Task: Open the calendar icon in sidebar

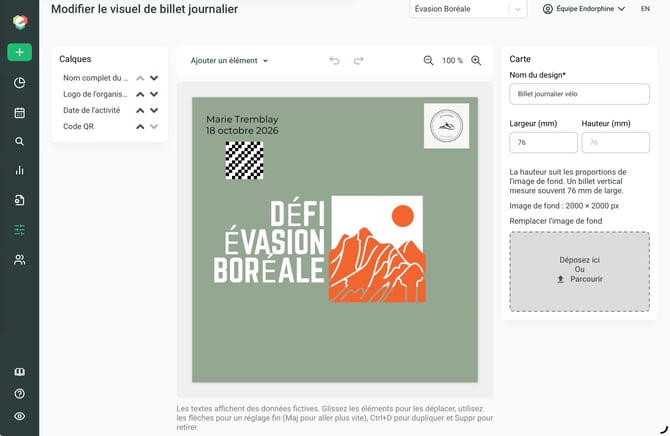Action: point(20,112)
